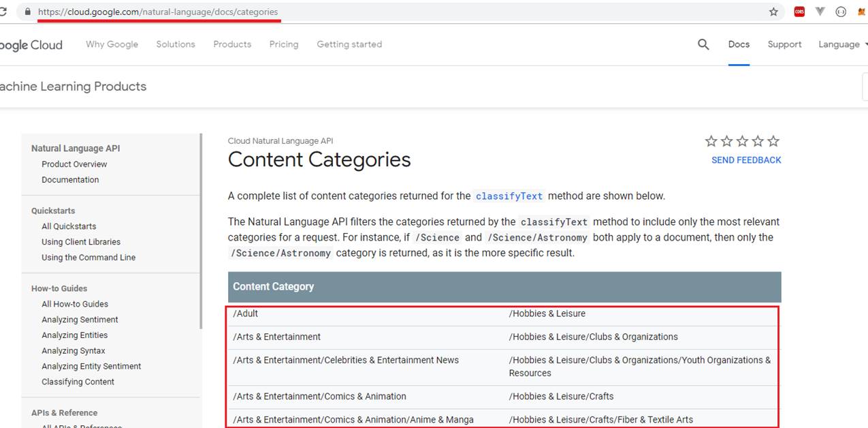868x428 pixels.
Task: Open the Vue devtools extension icon
Action: point(820,12)
